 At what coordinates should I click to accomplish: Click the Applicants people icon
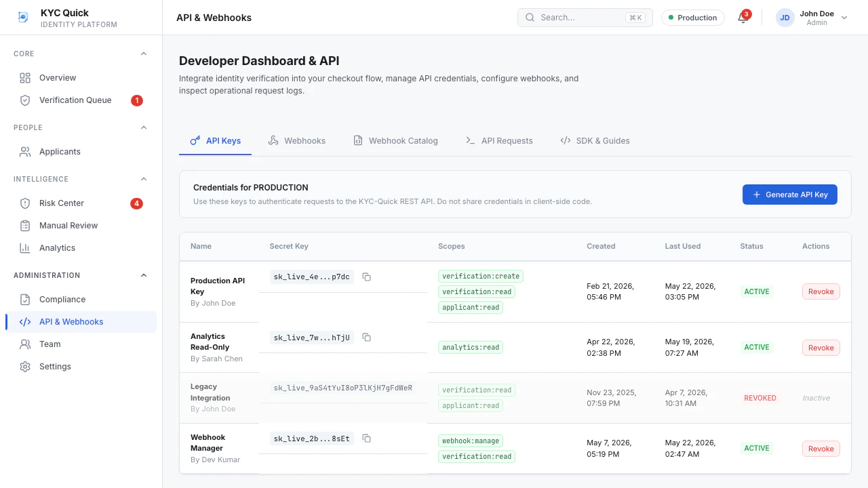(25, 152)
